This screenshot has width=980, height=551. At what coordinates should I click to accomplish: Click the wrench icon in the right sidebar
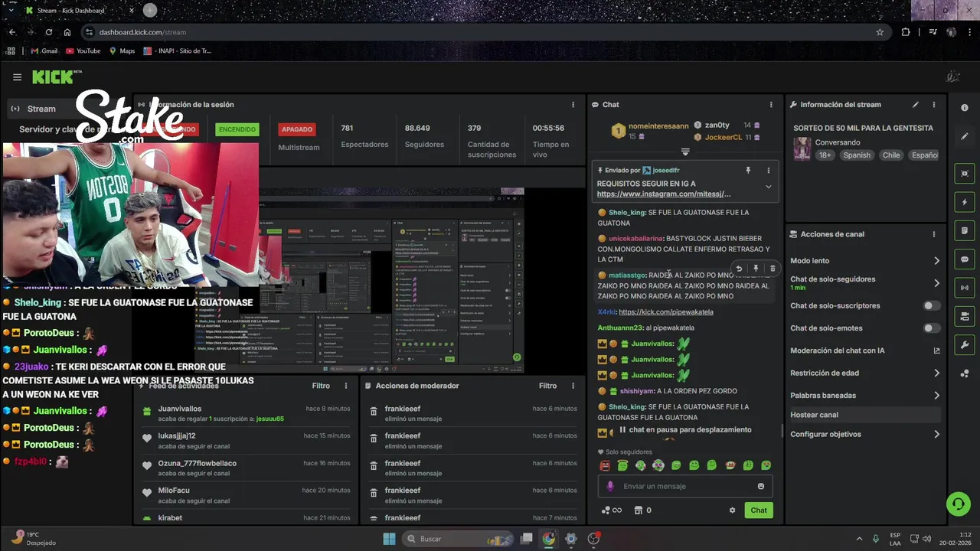tap(964, 345)
